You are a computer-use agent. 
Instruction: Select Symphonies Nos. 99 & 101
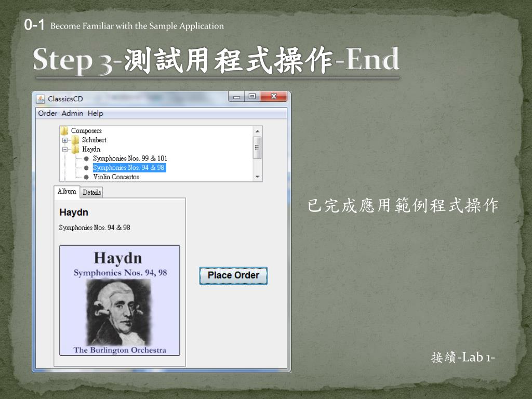(x=130, y=158)
